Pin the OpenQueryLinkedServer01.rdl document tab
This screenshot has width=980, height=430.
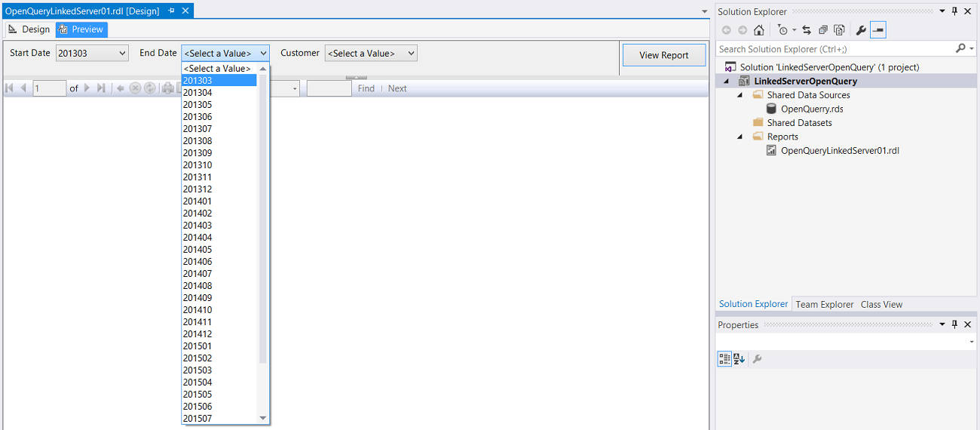click(x=172, y=11)
